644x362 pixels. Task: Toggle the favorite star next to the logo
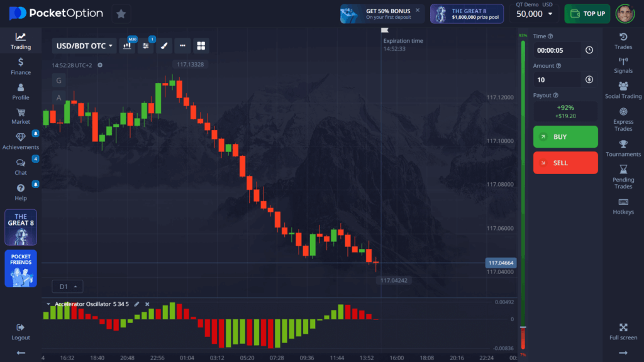pyautogui.click(x=121, y=13)
